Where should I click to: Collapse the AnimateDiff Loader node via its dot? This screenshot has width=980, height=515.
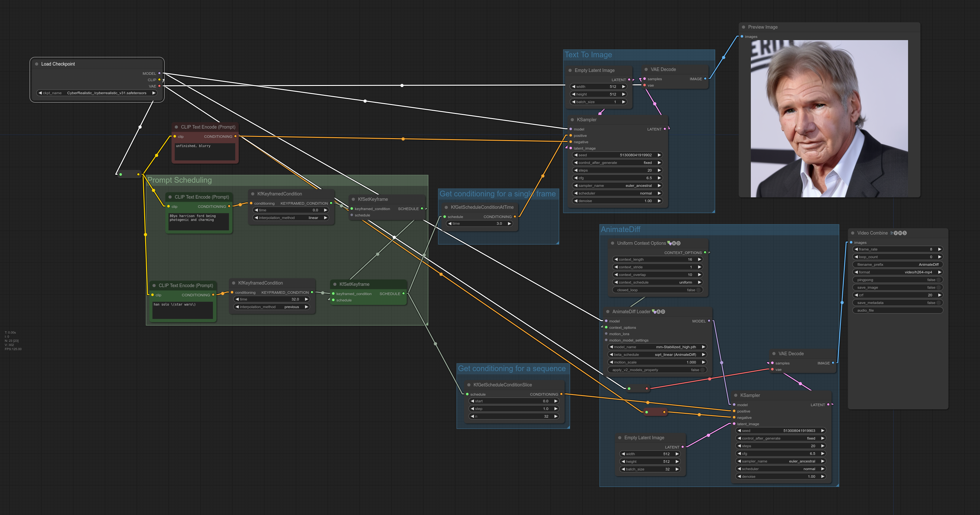pyautogui.click(x=608, y=312)
